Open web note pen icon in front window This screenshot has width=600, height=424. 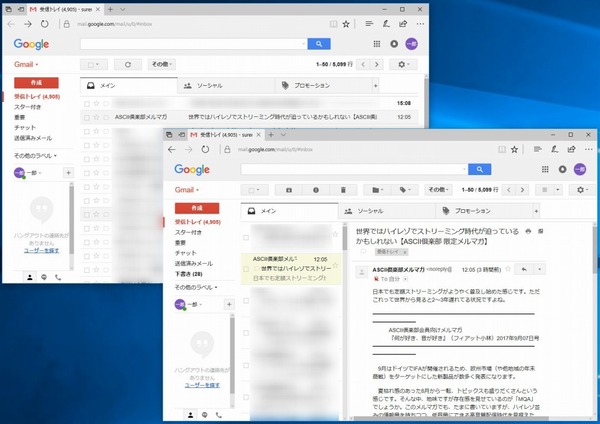pyautogui.click(x=554, y=149)
